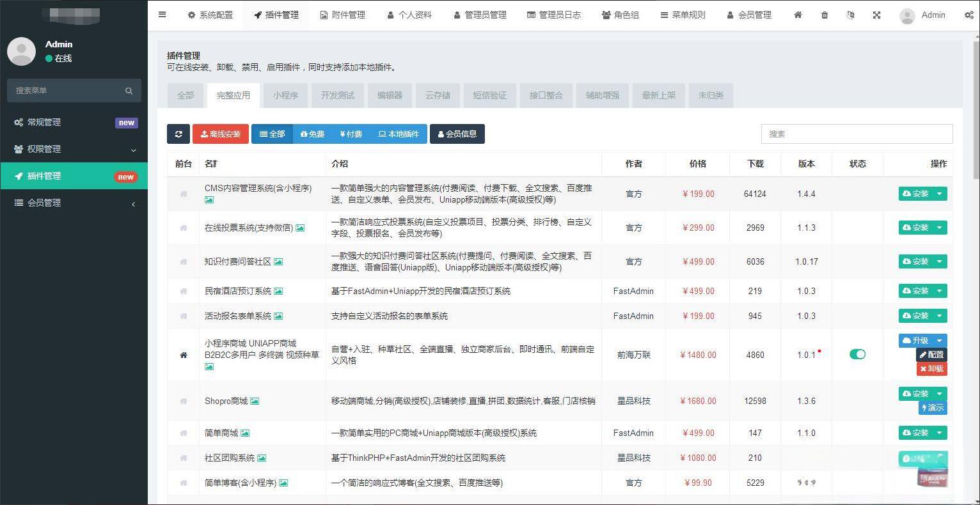Open 角色组 top tab
The height and width of the screenshot is (505, 980).
pyautogui.click(x=620, y=15)
